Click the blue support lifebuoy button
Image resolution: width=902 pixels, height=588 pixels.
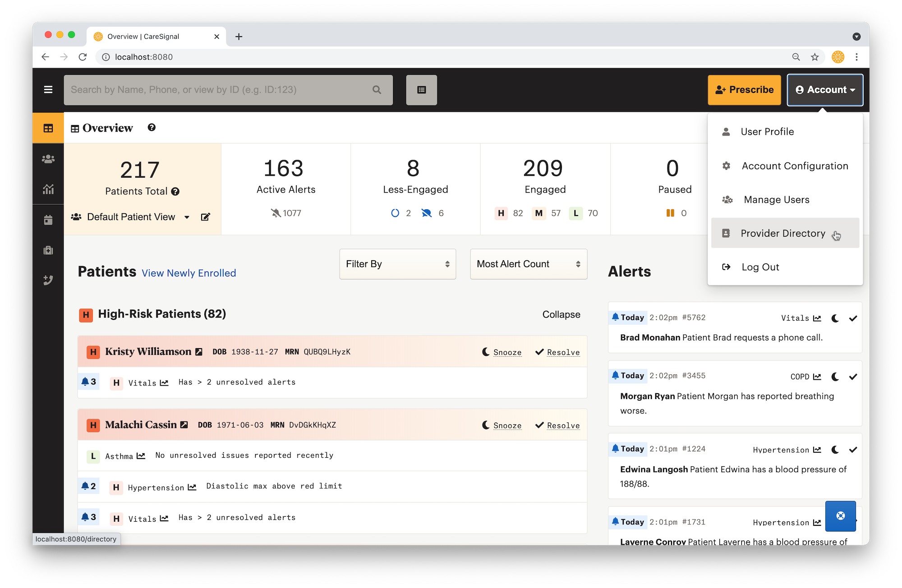pyautogui.click(x=841, y=516)
